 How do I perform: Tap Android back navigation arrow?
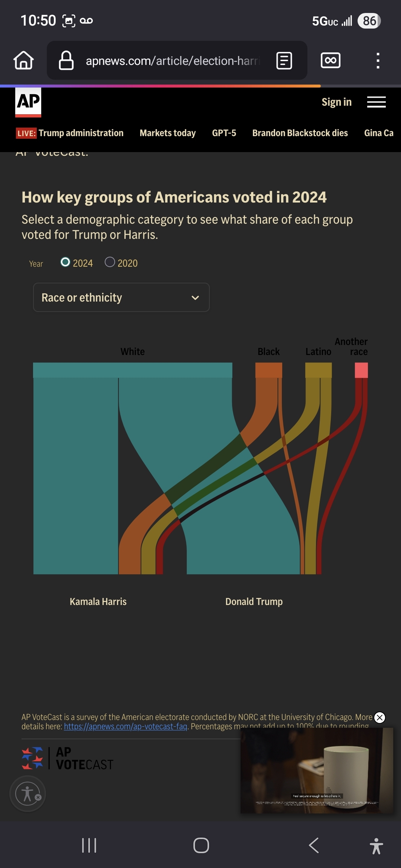[x=314, y=845]
